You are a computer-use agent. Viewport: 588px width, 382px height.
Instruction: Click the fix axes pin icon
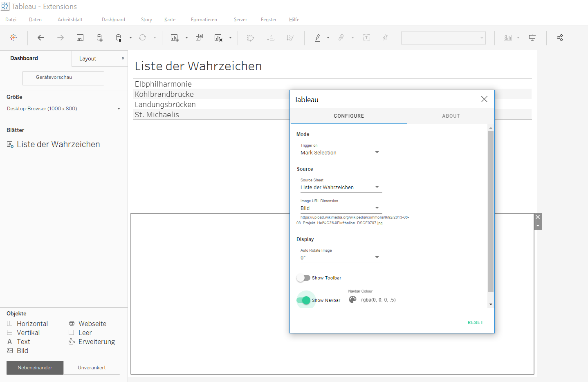[385, 38]
